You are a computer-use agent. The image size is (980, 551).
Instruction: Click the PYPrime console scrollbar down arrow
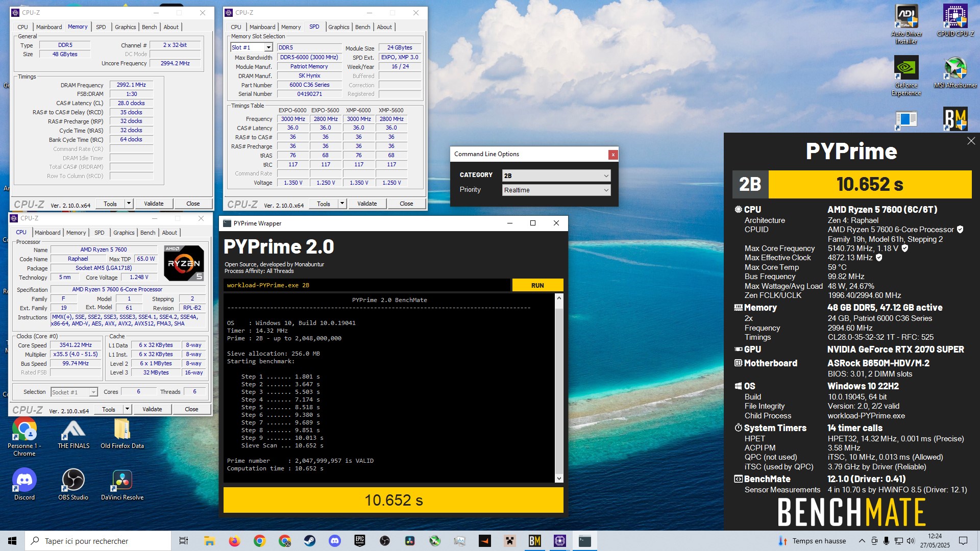coord(559,478)
